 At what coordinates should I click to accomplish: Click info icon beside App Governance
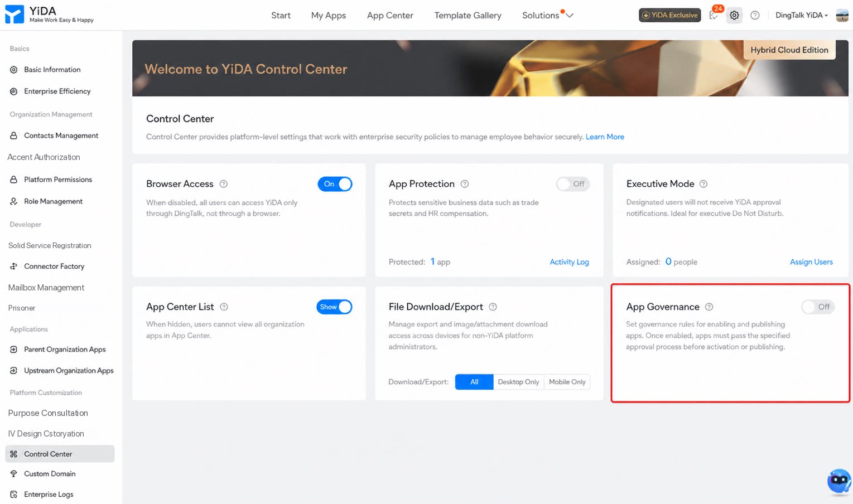pos(709,307)
